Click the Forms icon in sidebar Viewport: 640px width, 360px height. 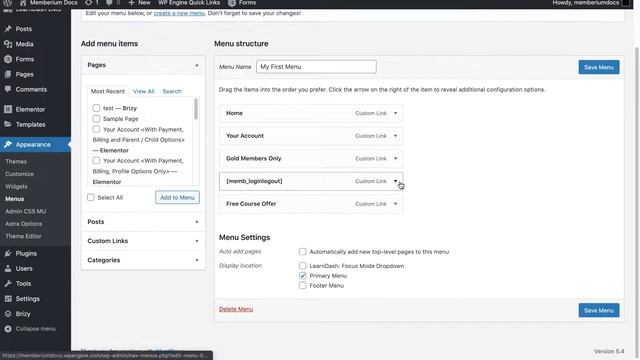tap(8, 59)
